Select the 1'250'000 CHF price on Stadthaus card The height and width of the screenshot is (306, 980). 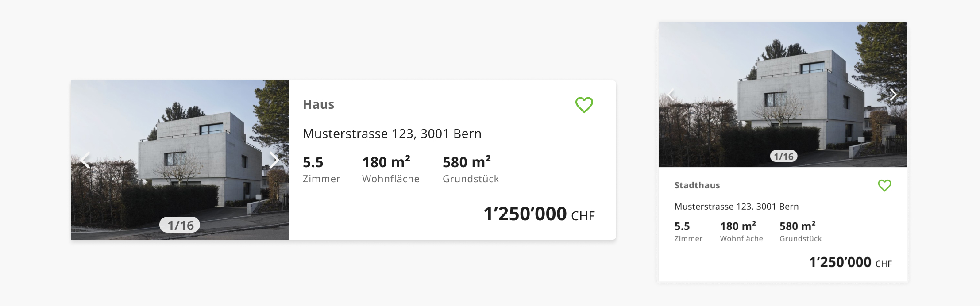pos(850,262)
